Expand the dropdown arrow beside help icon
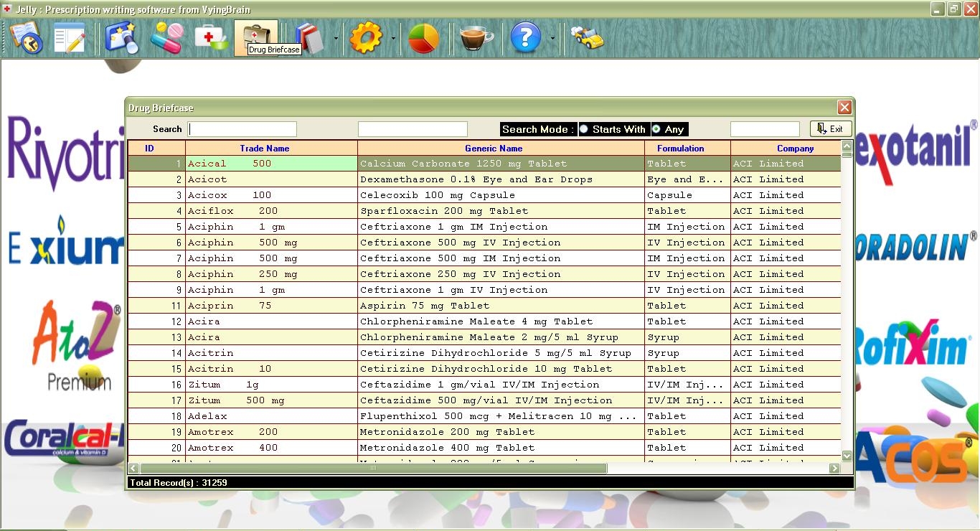Viewport: 980px width, 531px height. pos(552,38)
